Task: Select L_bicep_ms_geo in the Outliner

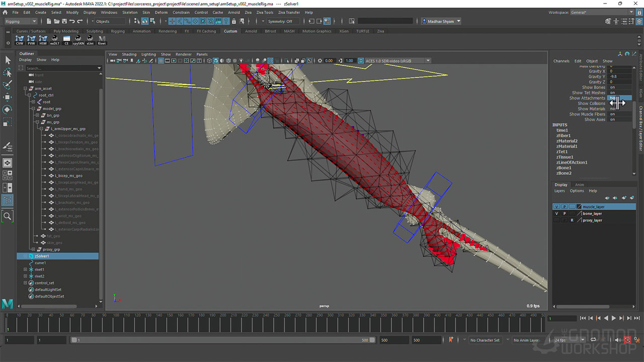Action: [68, 176]
